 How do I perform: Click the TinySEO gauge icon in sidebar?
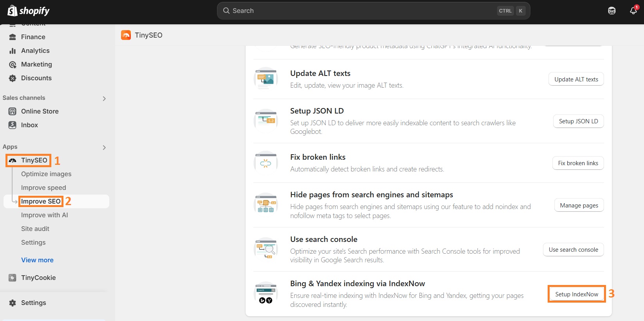pos(13,160)
